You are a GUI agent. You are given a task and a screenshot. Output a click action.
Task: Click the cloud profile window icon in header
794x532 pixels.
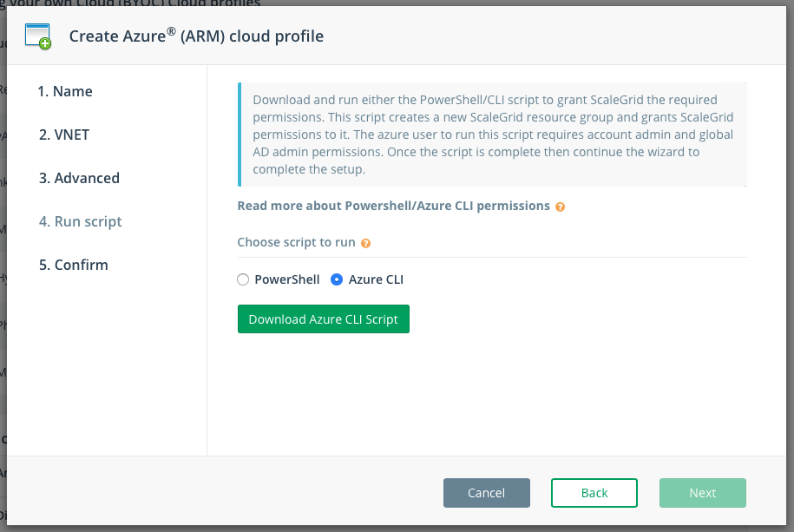[x=38, y=36]
